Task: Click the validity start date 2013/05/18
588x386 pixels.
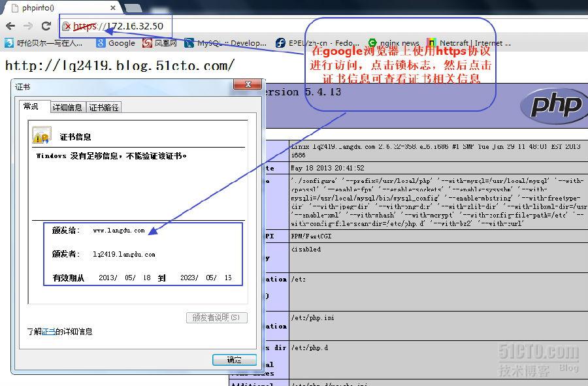Action: tap(125, 278)
